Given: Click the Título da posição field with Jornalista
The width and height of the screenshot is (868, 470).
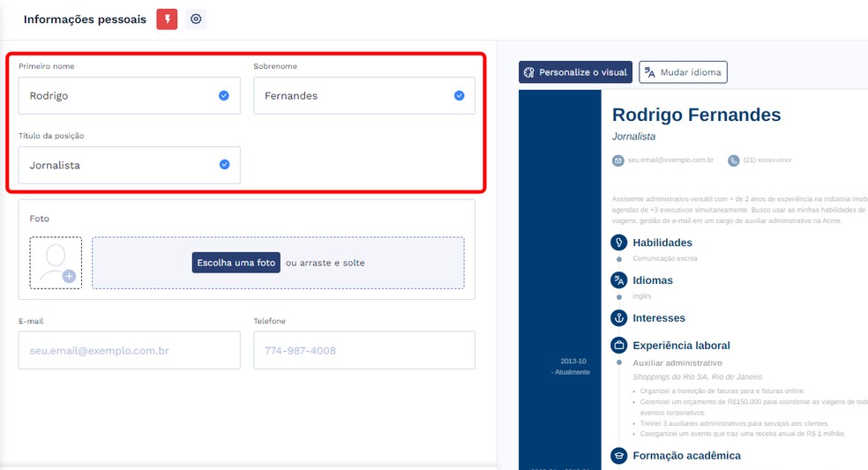Looking at the screenshot, I should pyautogui.click(x=129, y=165).
